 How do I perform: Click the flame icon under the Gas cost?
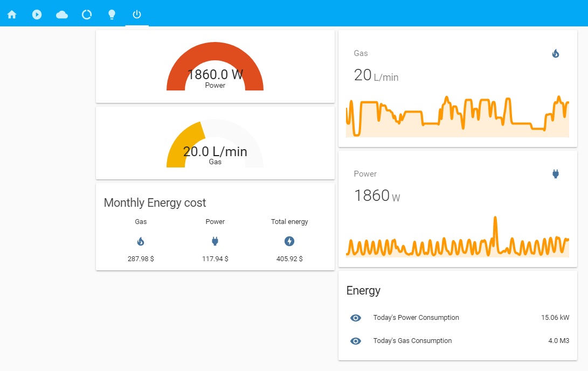click(140, 241)
